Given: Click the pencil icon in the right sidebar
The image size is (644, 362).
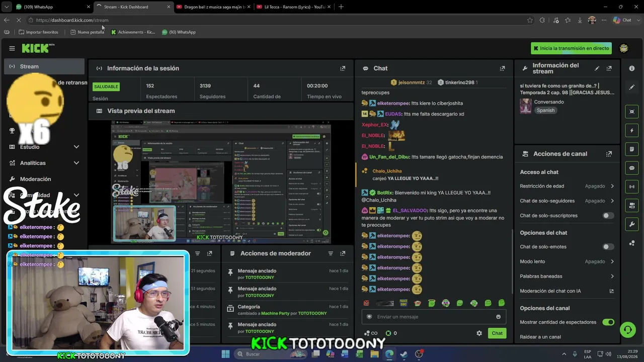Looking at the screenshot, I should tap(632, 87).
